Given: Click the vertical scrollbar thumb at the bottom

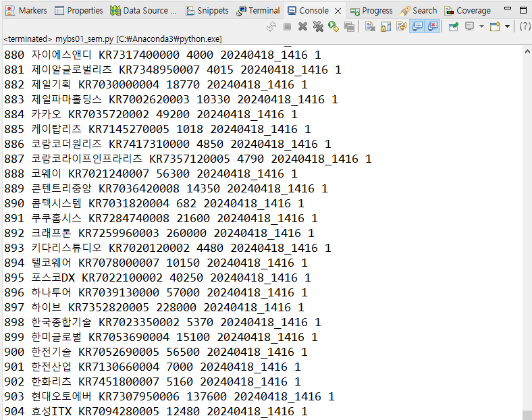Looking at the screenshot, I should [527, 415].
